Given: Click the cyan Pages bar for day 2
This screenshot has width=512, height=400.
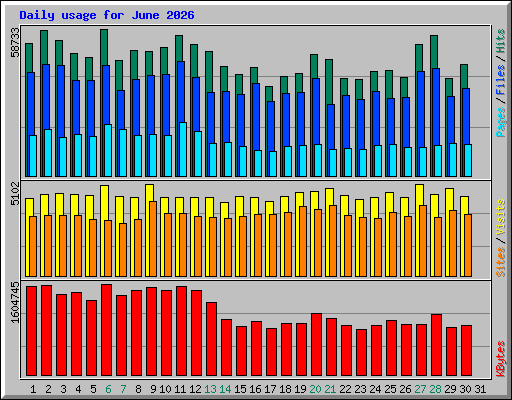Looking at the screenshot, I should coord(48,153).
